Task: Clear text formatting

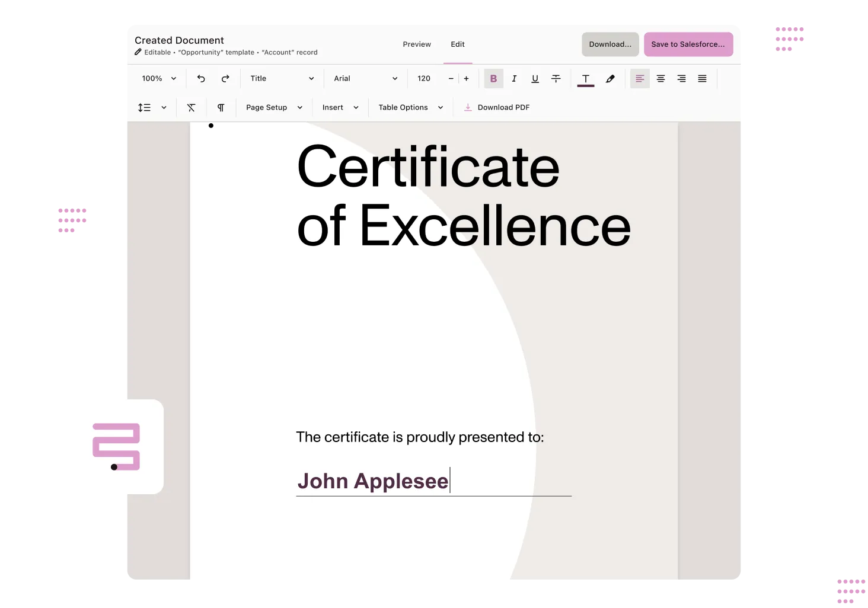Action: tap(191, 108)
